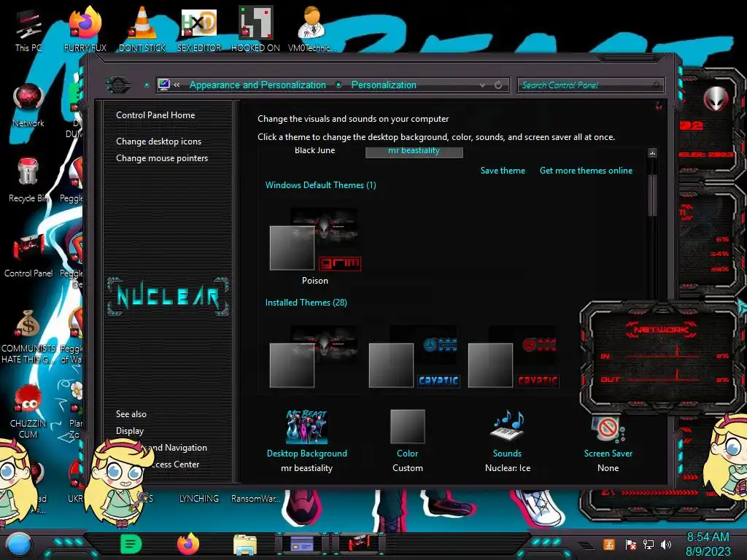This screenshot has height=560, width=747.
Task: Open the VM0Technic desktop shortcut
Action: [x=312, y=28]
